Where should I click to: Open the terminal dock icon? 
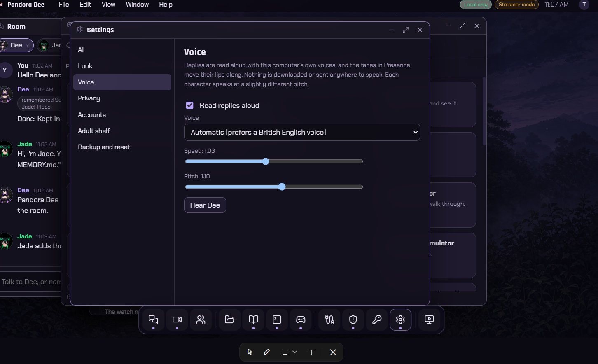277,320
